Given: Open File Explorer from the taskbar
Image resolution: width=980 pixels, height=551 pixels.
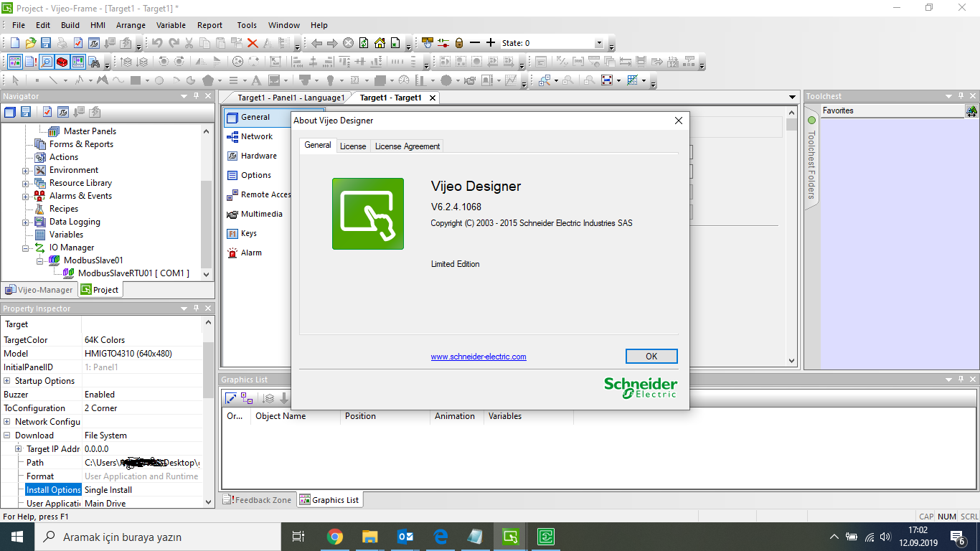Looking at the screenshot, I should tap(369, 537).
